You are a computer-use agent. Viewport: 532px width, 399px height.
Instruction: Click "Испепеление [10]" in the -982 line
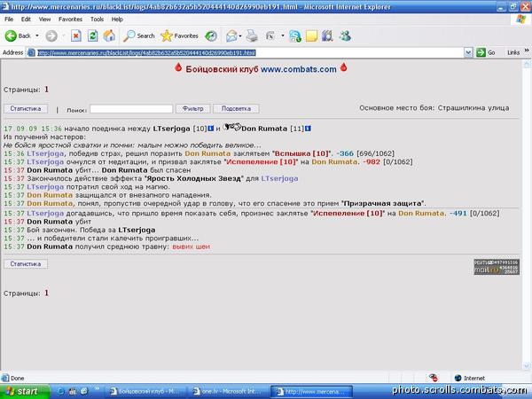(261, 162)
